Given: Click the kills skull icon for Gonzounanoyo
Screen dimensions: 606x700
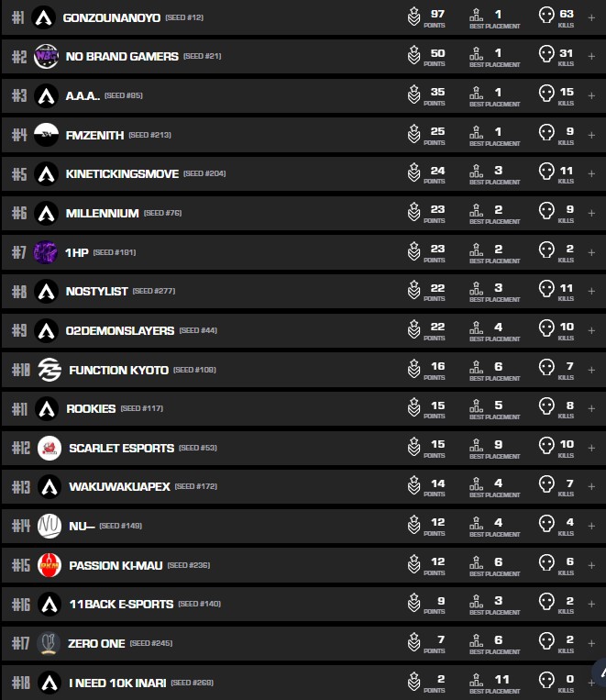Looking at the screenshot, I should click(x=546, y=17).
